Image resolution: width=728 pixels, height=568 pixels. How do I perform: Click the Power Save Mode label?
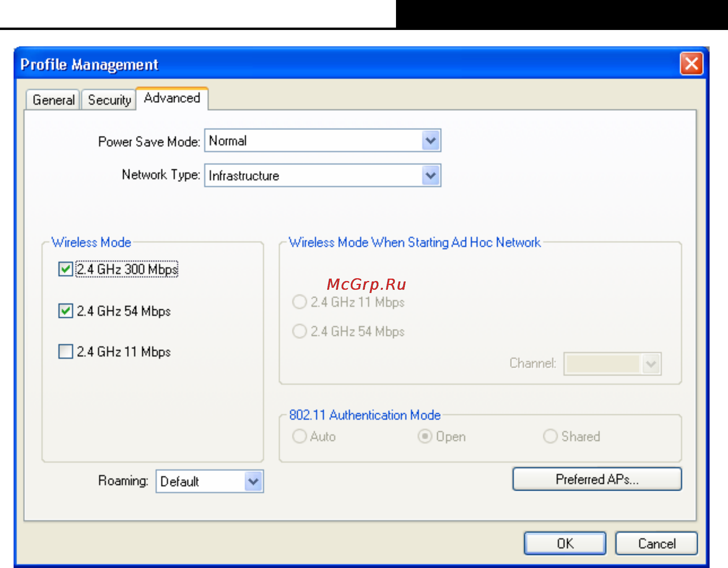click(149, 142)
